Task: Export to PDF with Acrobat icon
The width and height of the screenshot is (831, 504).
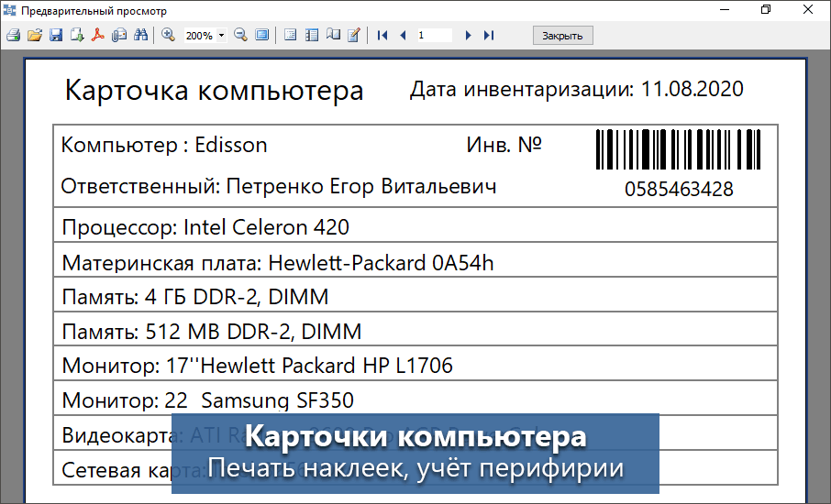Action: [x=98, y=36]
